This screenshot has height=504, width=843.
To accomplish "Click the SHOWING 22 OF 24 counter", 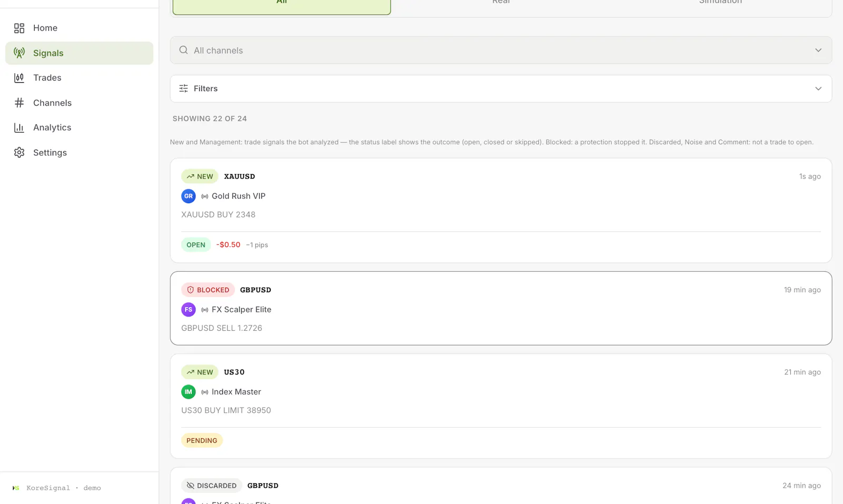I will [x=210, y=119].
